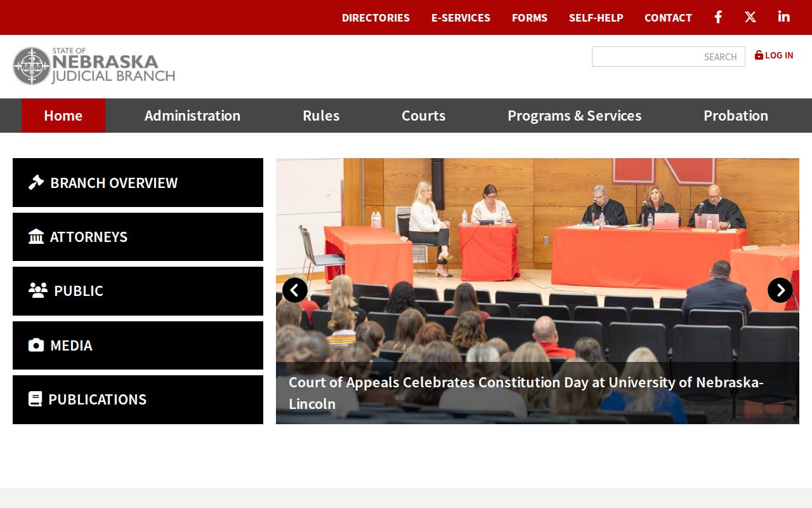The image size is (812, 508).
Task: Focus the Search input field
Action: click(669, 57)
